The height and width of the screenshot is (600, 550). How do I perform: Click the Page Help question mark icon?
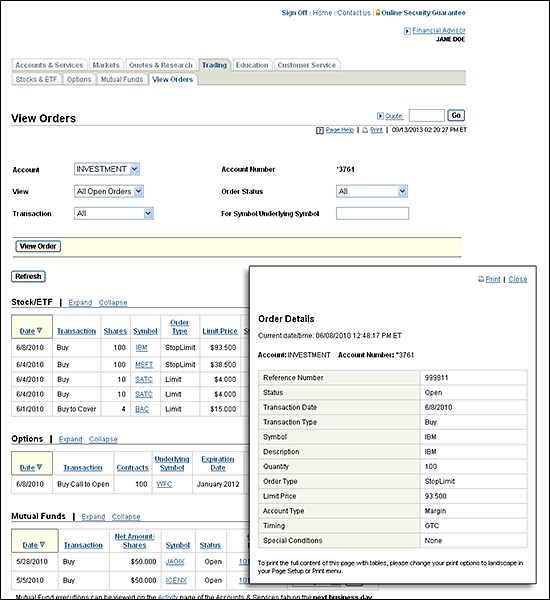coord(320,130)
